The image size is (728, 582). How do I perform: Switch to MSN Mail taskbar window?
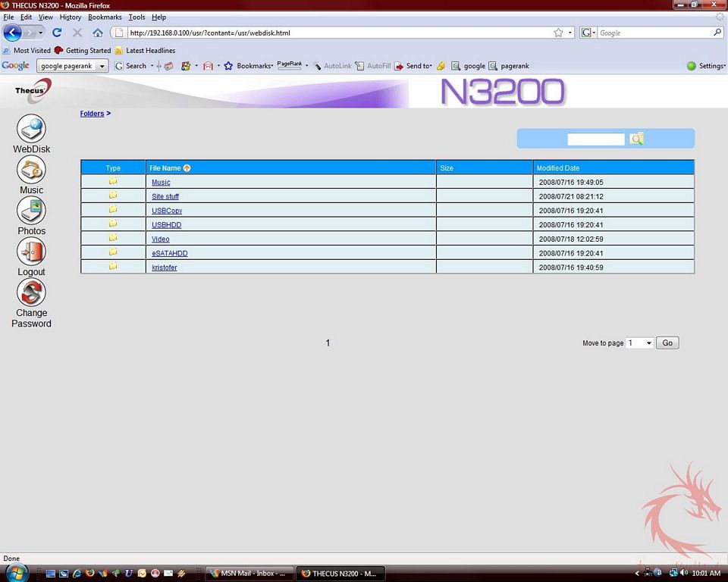(x=249, y=574)
